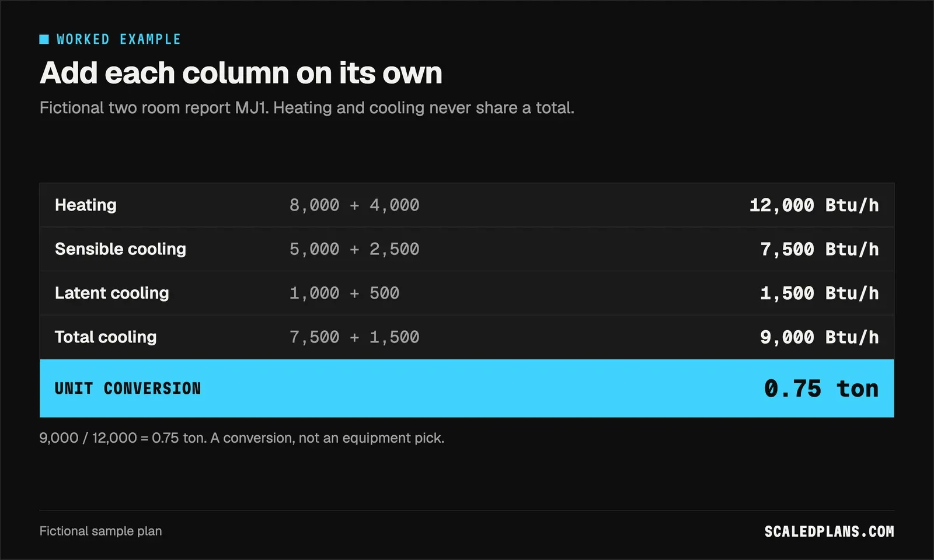Click the '7,500 Btu/h' result
Viewport: 934px width, 560px height.
[x=819, y=249]
